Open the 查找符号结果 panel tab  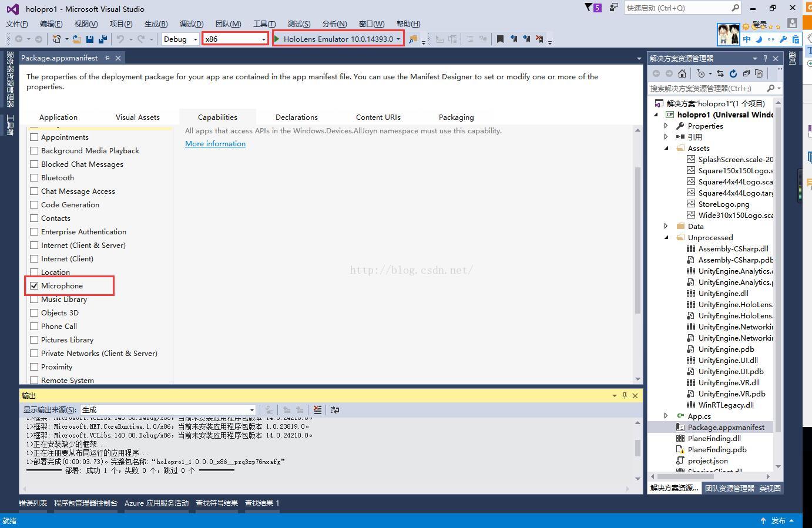pos(217,503)
